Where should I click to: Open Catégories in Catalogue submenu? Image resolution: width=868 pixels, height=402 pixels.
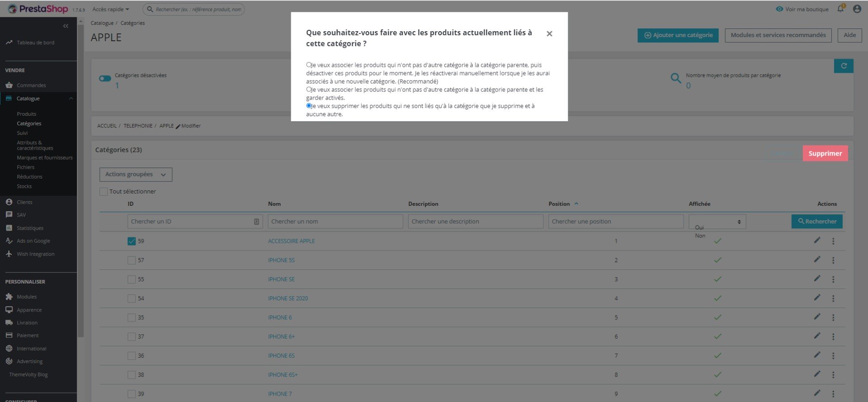click(x=29, y=123)
